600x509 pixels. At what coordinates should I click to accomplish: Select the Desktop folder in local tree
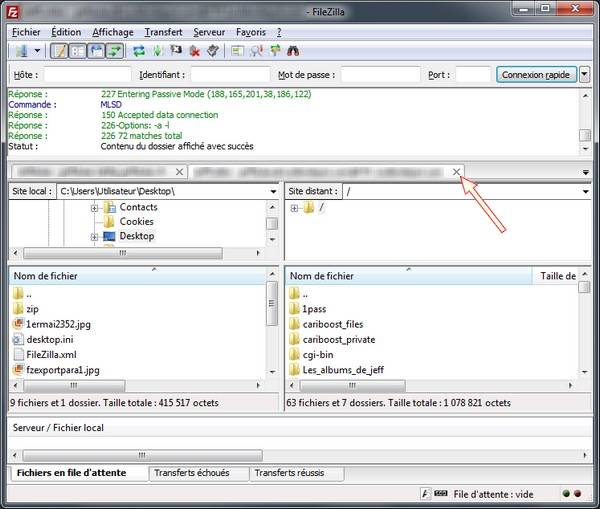(137, 236)
